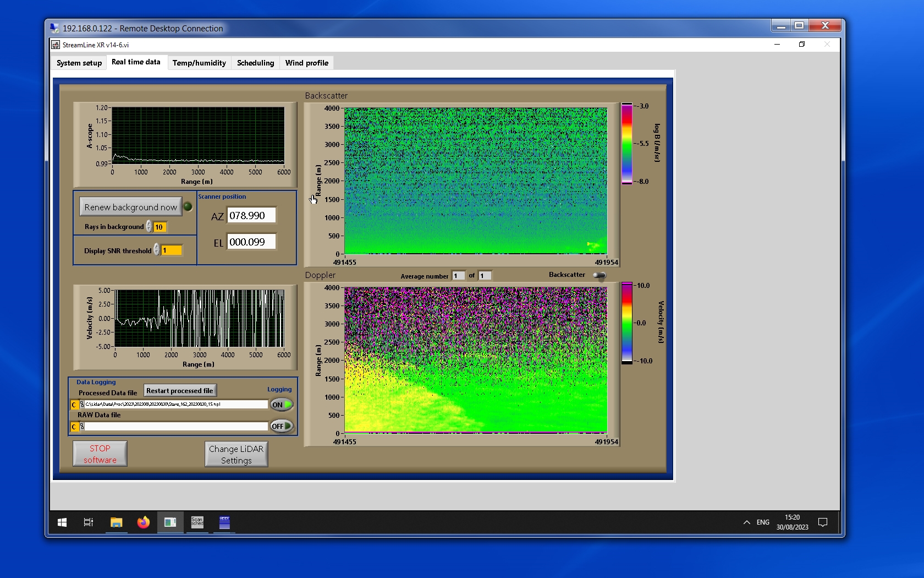Click the Display SNR threshold stepper arrows
The height and width of the screenshot is (578, 924).
pyautogui.click(x=157, y=250)
